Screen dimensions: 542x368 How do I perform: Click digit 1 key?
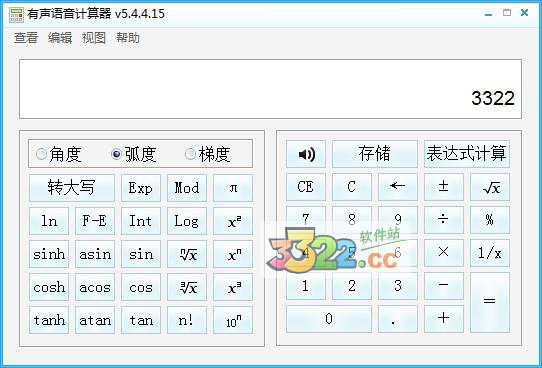click(306, 286)
